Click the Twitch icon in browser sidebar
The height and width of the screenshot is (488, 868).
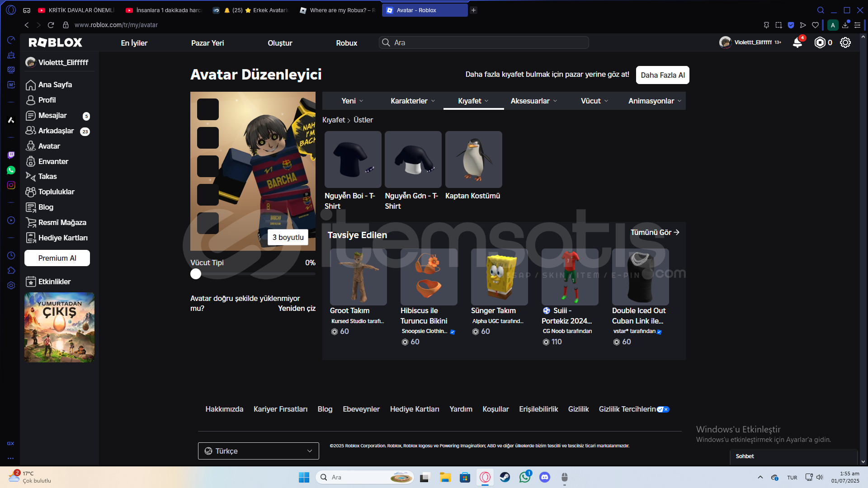pos(11,155)
